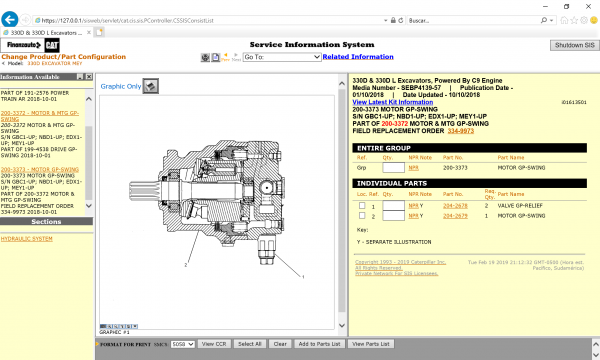Click the Graphic Only printer icon

point(151,86)
